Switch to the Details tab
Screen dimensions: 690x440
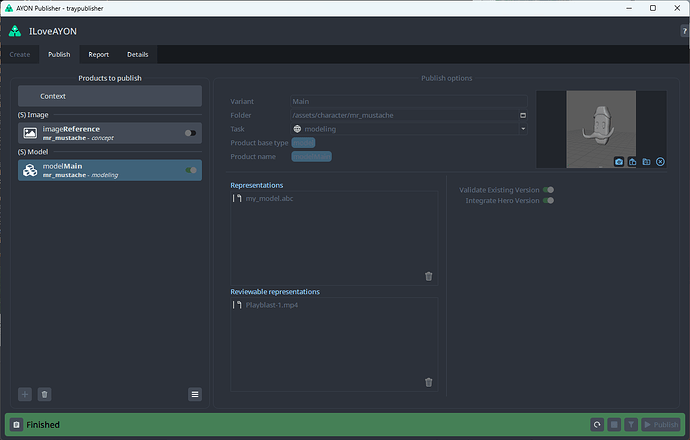[138, 55]
